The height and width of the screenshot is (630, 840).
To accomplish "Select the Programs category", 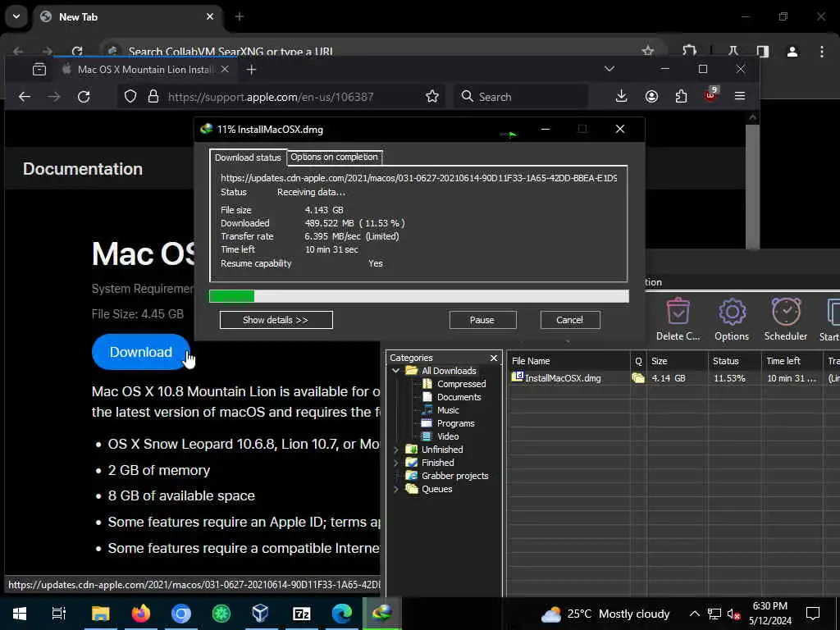I will point(455,423).
